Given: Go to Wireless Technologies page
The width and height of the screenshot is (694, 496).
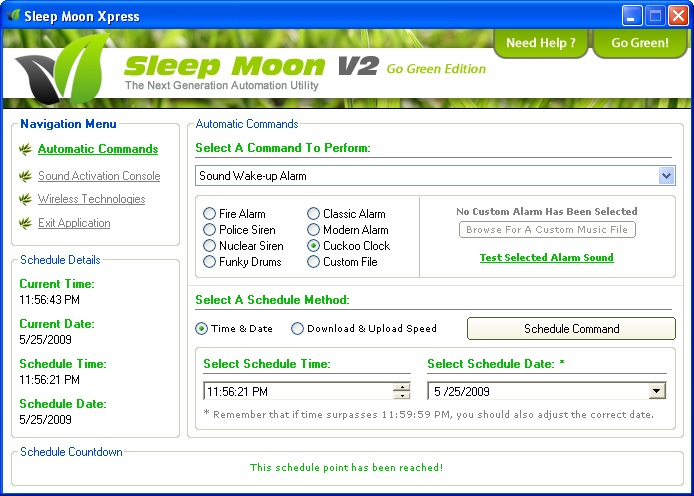Looking at the screenshot, I should [x=92, y=199].
